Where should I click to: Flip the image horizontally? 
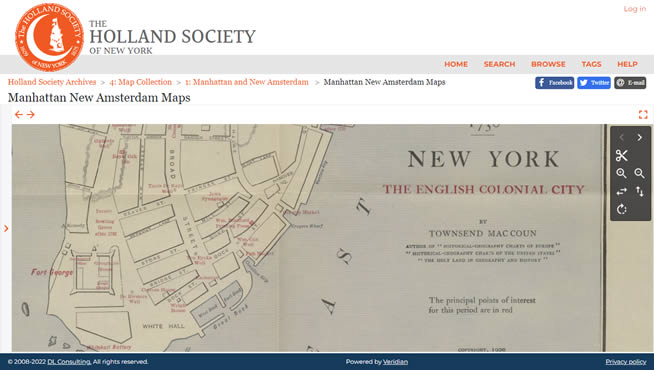621,191
